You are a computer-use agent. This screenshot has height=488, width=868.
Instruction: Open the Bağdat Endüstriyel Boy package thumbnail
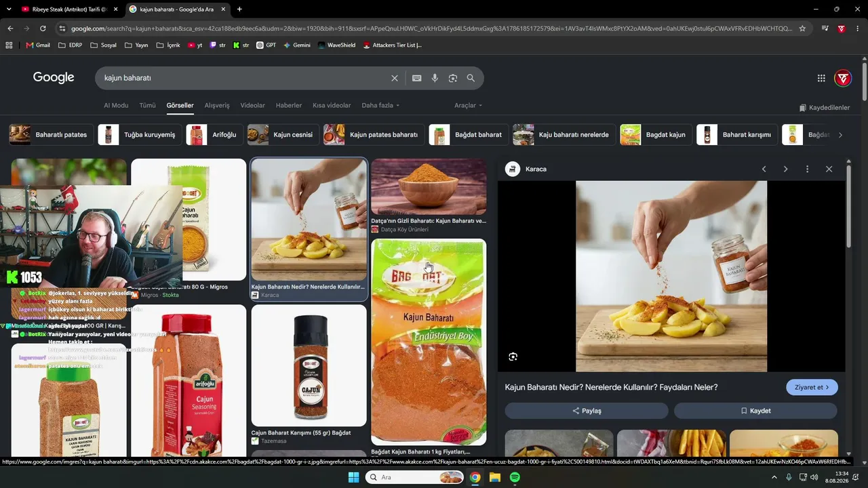(429, 342)
